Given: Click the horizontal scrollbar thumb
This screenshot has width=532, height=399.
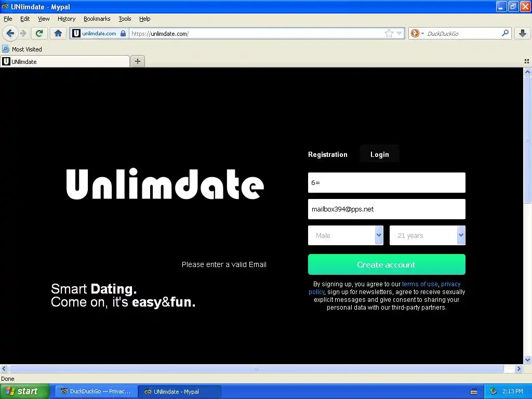Looking at the screenshot, I should coord(256,368).
